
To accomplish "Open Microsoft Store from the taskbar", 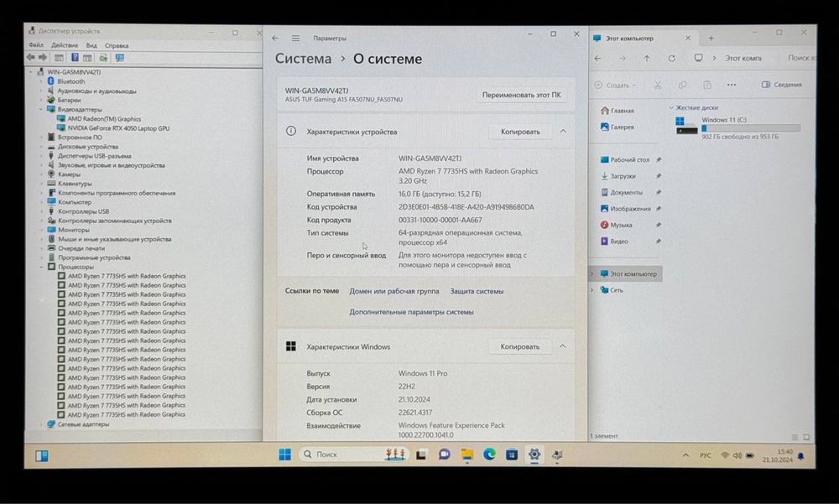I will point(512,455).
